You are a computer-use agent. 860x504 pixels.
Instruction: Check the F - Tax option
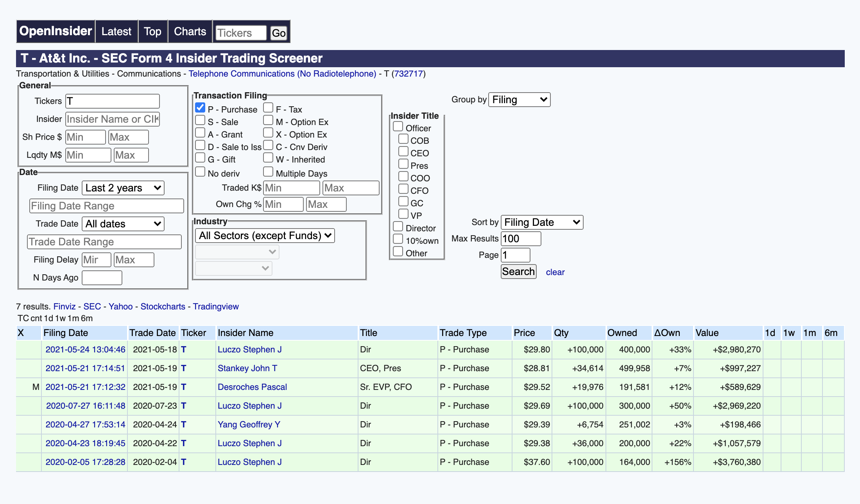(x=268, y=108)
